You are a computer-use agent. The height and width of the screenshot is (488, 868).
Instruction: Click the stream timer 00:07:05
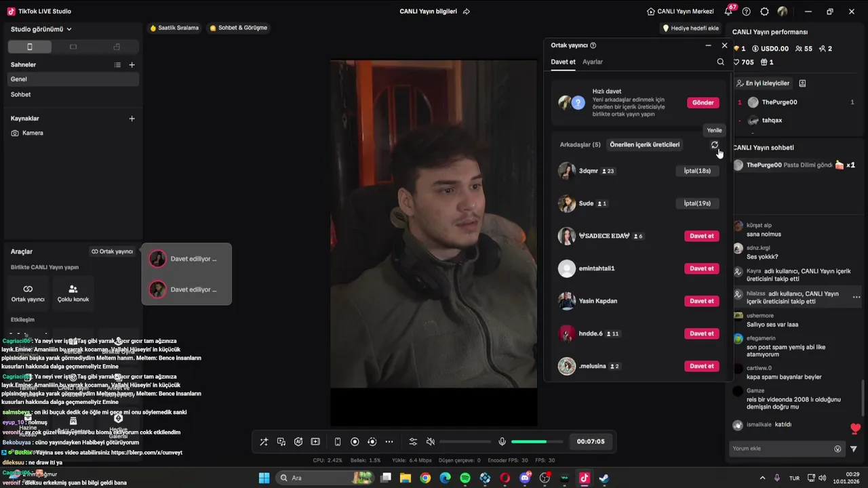(x=591, y=442)
